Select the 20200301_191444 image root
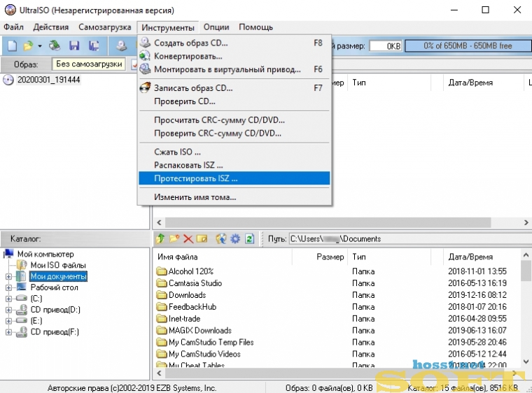This screenshot has height=393, width=532. [48, 80]
